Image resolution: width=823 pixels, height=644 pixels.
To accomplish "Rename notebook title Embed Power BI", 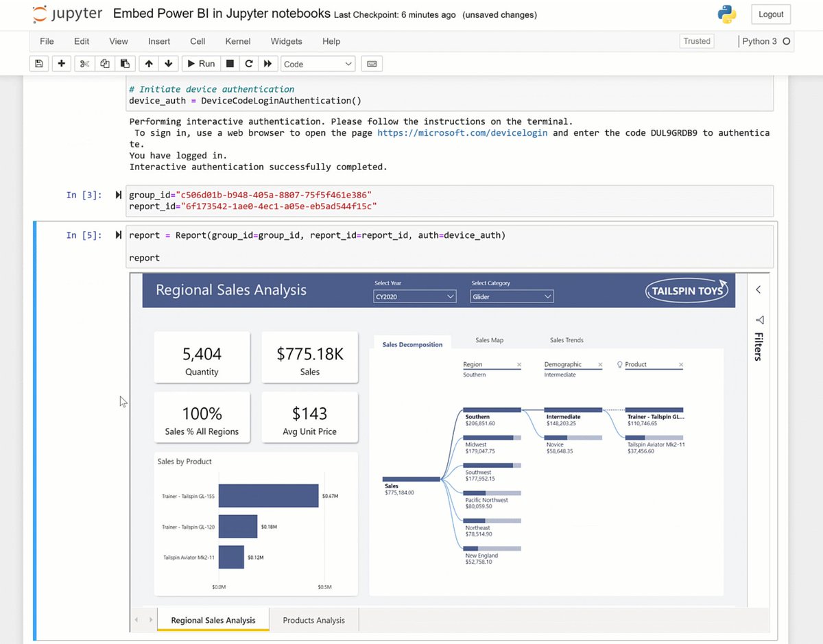I will click(x=222, y=14).
